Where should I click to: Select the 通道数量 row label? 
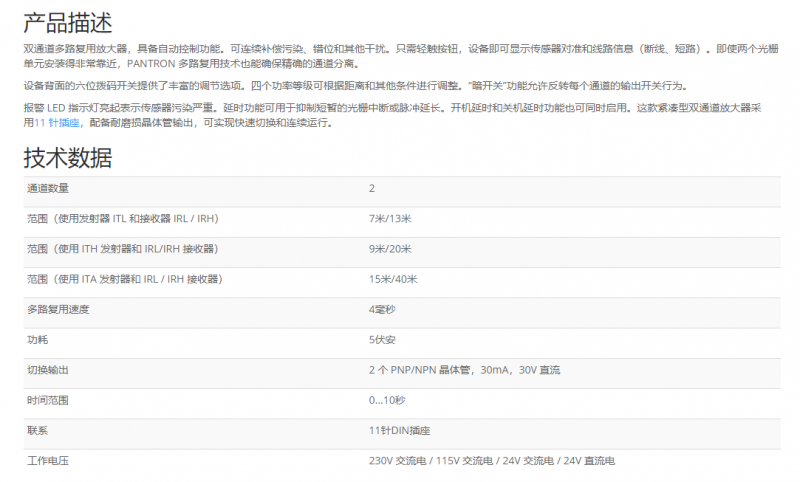point(48,188)
